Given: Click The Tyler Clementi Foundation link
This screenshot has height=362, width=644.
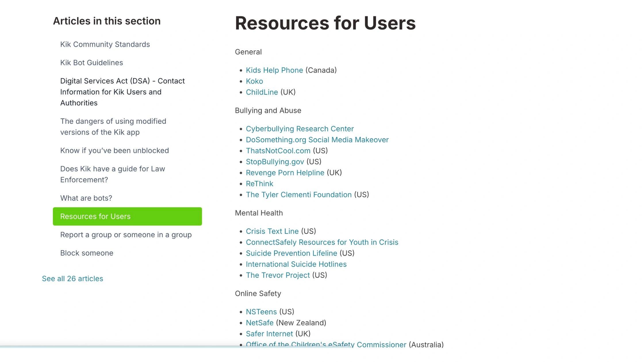Looking at the screenshot, I should [298, 195].
